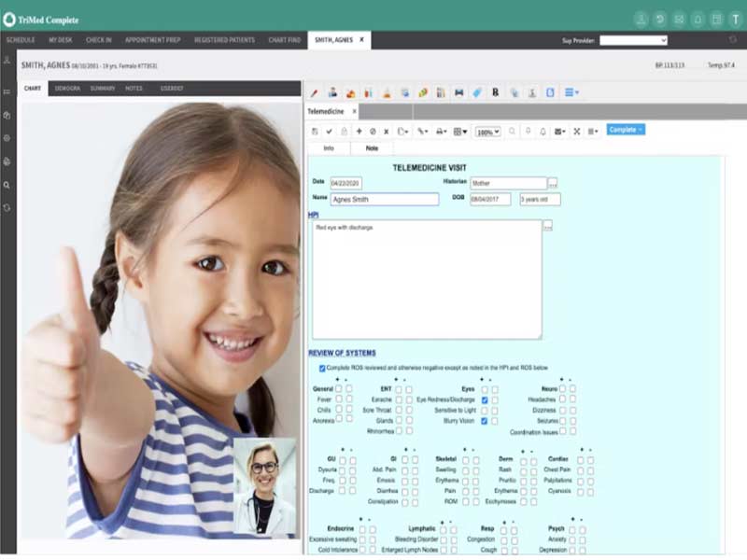Screen dimensions: 747x560
Task: Click the user profile icon in top header
Action: tap(641, 20)
